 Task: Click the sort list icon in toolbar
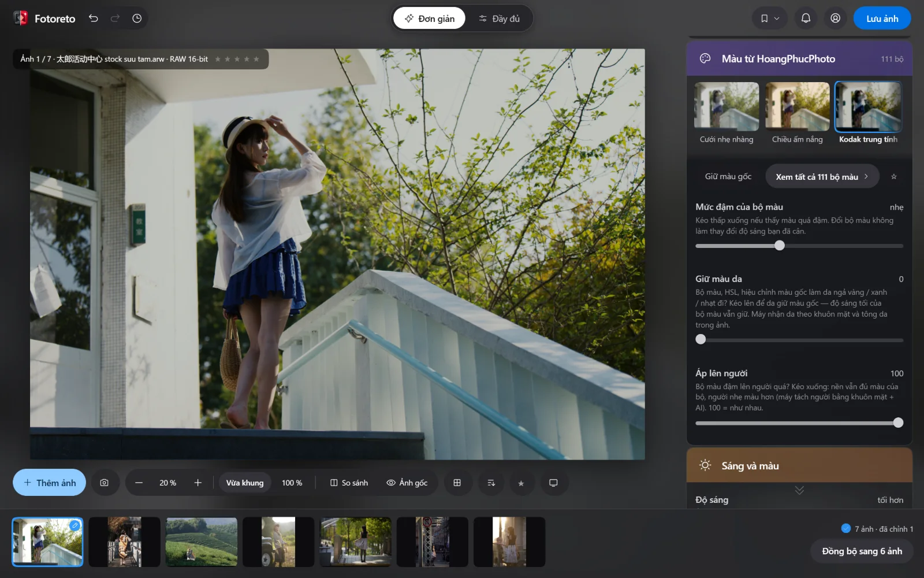click(491, 483)
